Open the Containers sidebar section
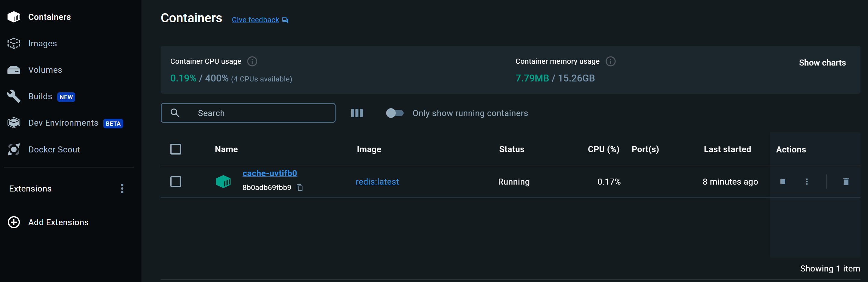The height and width of the screenshot is (282, 868). point(50,17)
